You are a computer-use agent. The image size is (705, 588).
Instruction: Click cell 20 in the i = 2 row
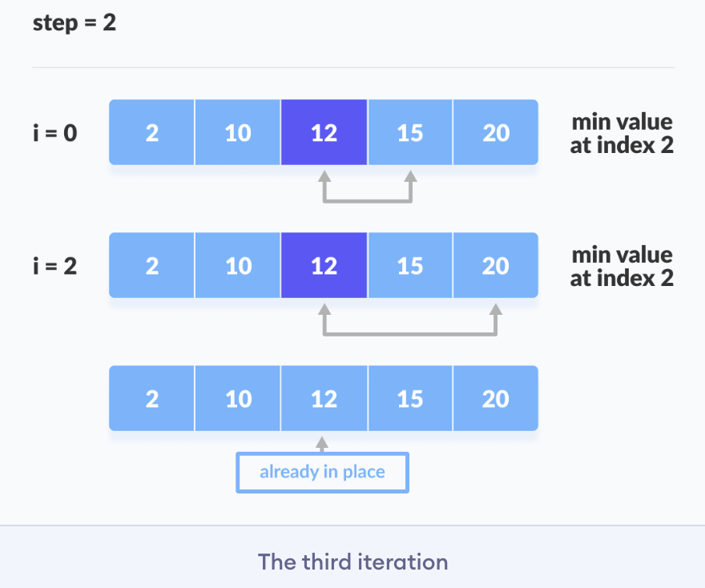coord(496,265)
